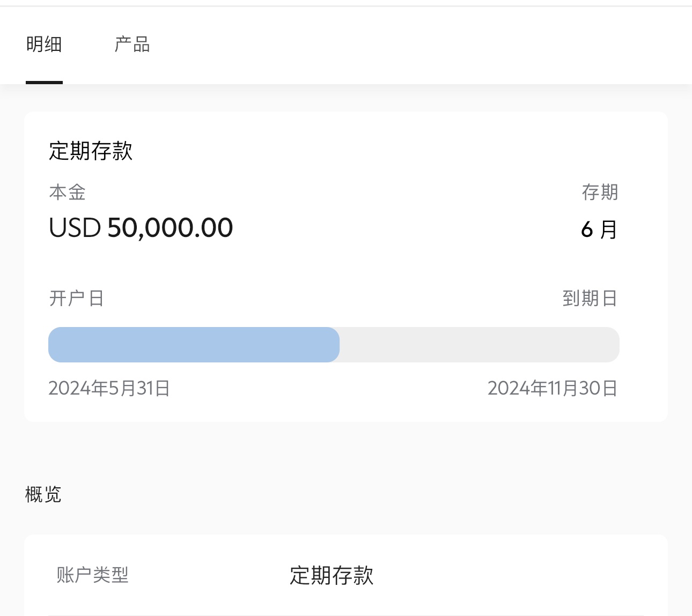Click the USD currency prefix
692x616 pixels.
(x=75, y=228)
